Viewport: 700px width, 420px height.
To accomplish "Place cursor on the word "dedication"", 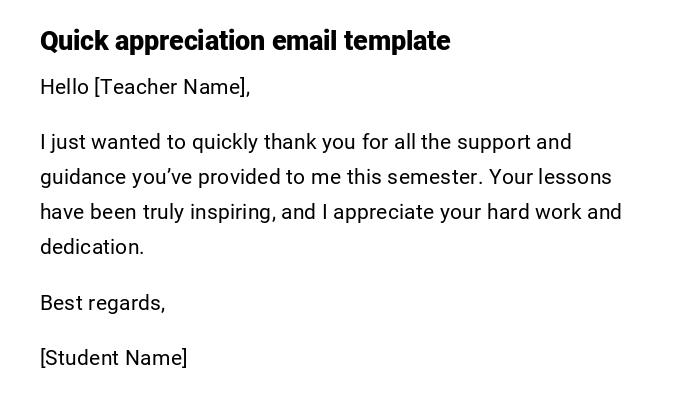I will [x=91, y=247].
